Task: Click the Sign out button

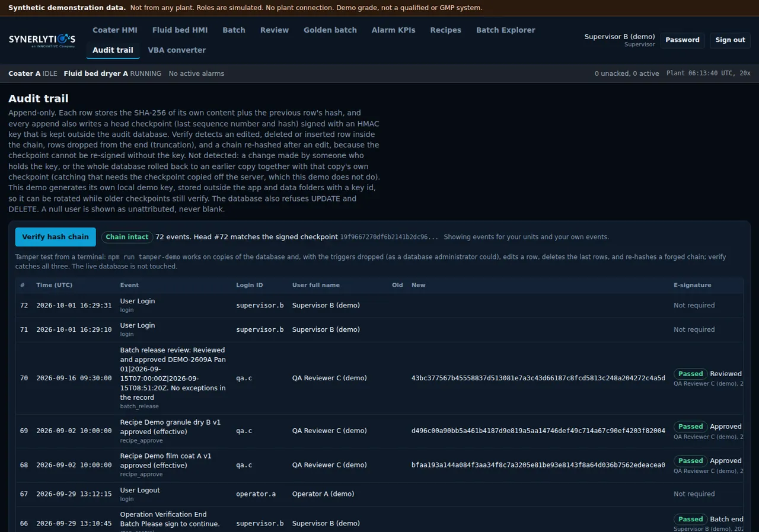Action: click(x=730, y=40)
